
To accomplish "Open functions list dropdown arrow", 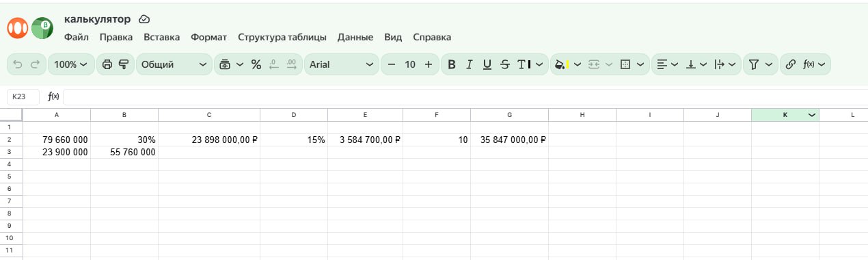I will (821, 64).
